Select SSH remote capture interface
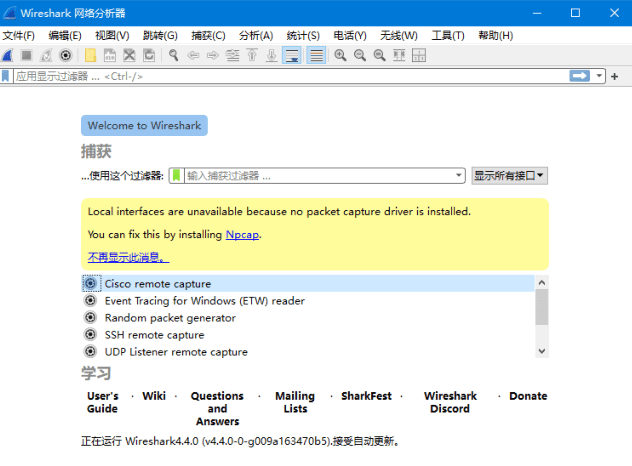Viewport: 632px width, 466px height. click(x=308, y=335)
